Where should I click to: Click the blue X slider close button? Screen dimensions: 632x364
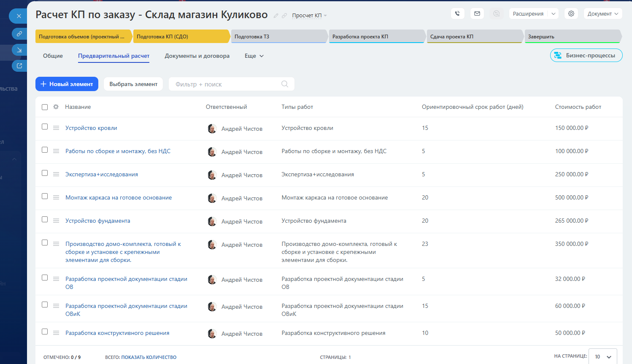19,16
